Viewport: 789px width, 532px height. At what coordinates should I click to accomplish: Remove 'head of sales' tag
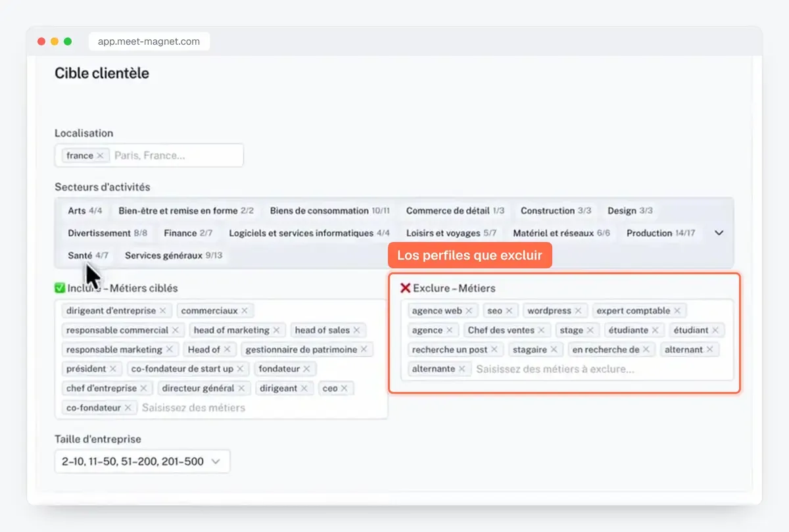pyautogui.click(x=356, y=330)
